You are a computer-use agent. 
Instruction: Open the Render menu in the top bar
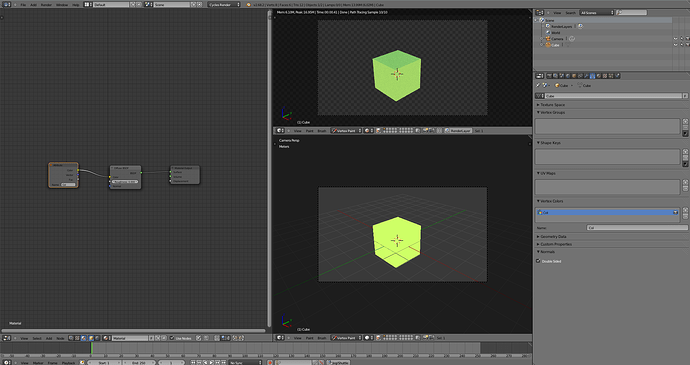46,4
